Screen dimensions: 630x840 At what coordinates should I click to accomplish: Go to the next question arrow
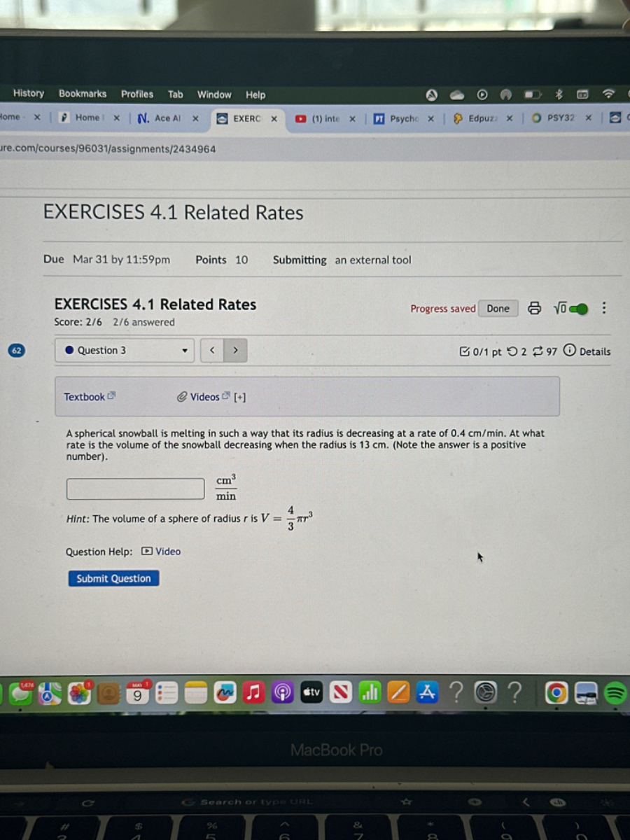[x=235, y=350]
